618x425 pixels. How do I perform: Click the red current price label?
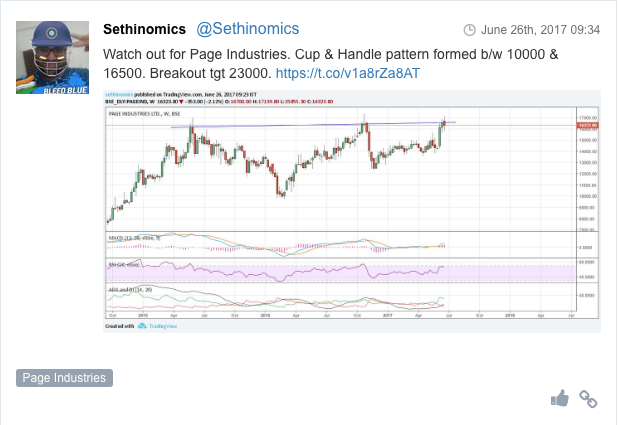coord(587,125)
